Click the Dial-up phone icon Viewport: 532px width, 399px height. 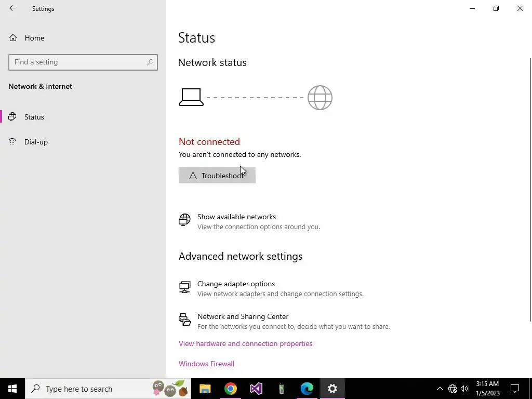pyautogui.click(x=12, y=141)
